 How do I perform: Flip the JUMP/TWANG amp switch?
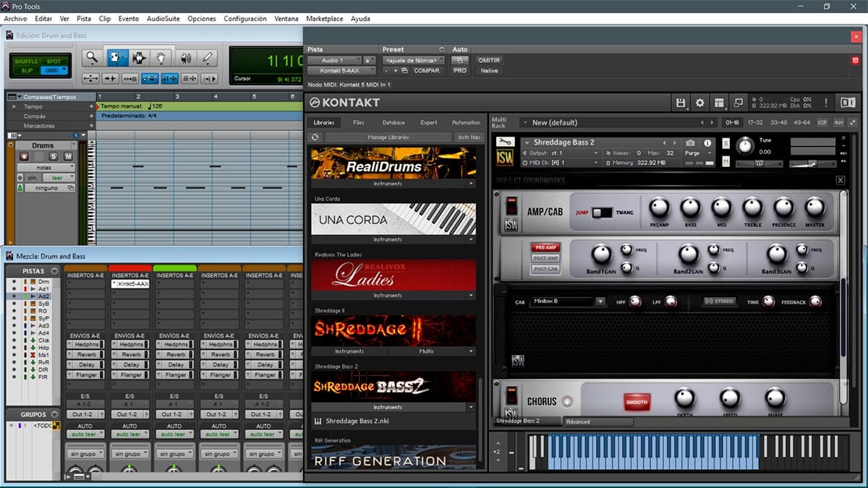click(602, 213)
